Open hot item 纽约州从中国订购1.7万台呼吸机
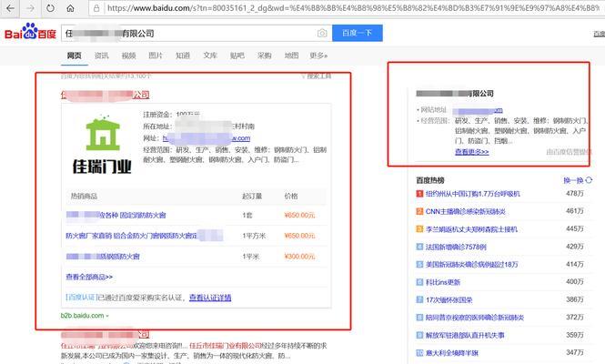 pos(473,194)
